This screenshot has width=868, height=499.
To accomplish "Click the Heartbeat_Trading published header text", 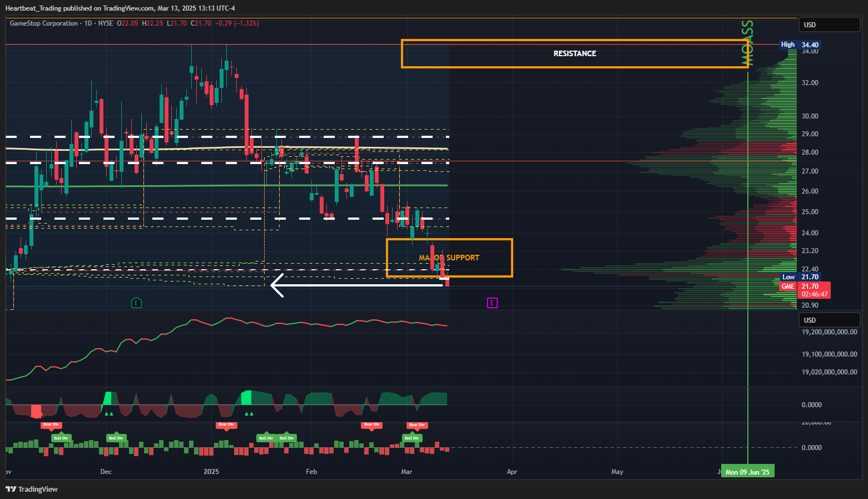I will pyautogui.click(x=120, y=8).
